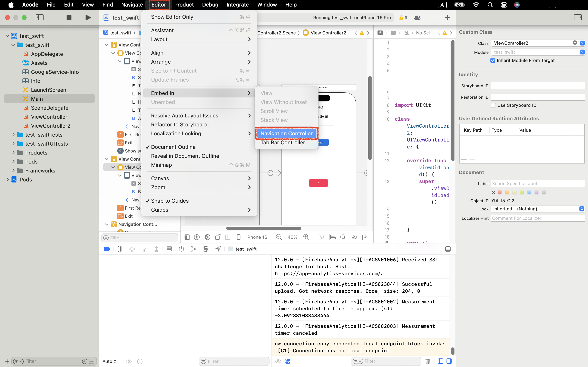Click the pause execution debug icon
The image size is (588, 367).
[120, 249]
